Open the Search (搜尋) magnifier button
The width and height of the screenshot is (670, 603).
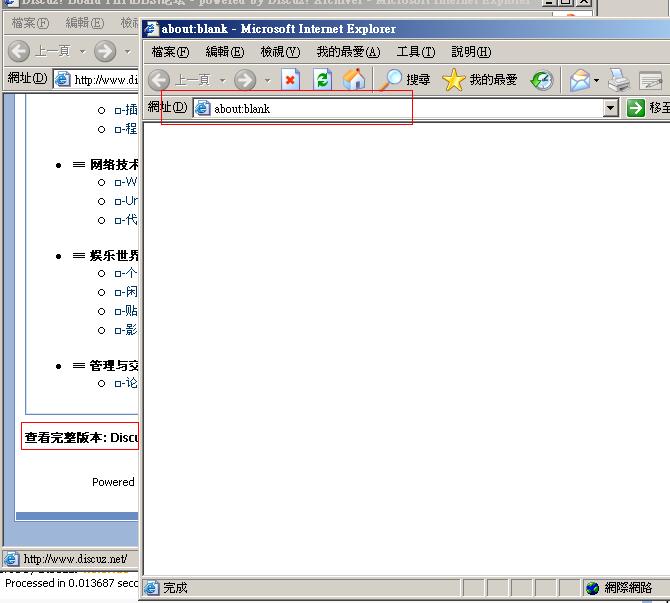(x=405, y=79)
